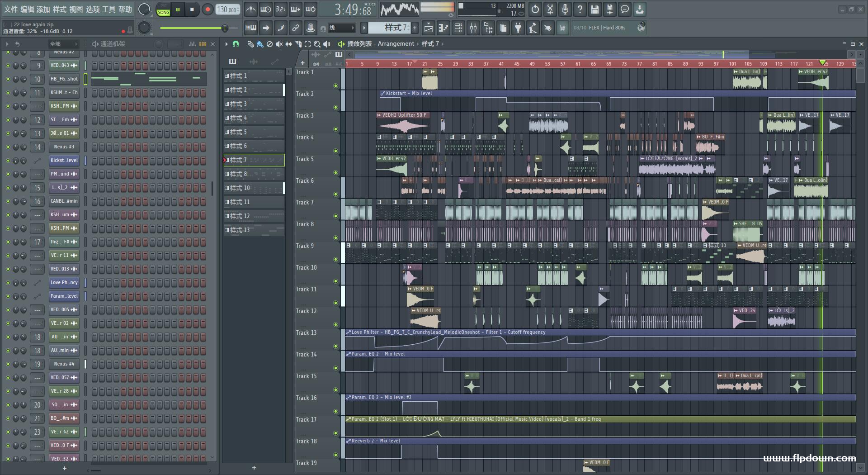Open the browser/file tree icon
Image resolution: width=868 pixels, height=475 pixels.
[x=488, y=28]
